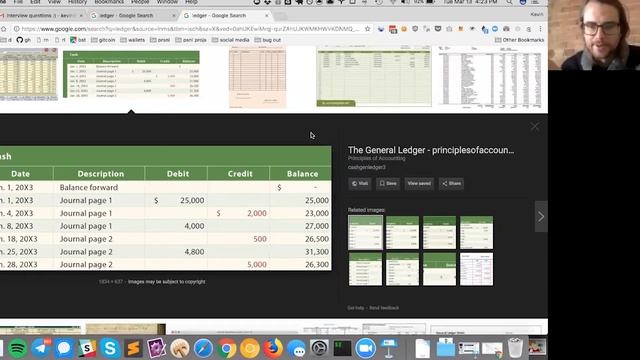
Task: Click the 'Send feedback' link
Action: tap(384, 308)
